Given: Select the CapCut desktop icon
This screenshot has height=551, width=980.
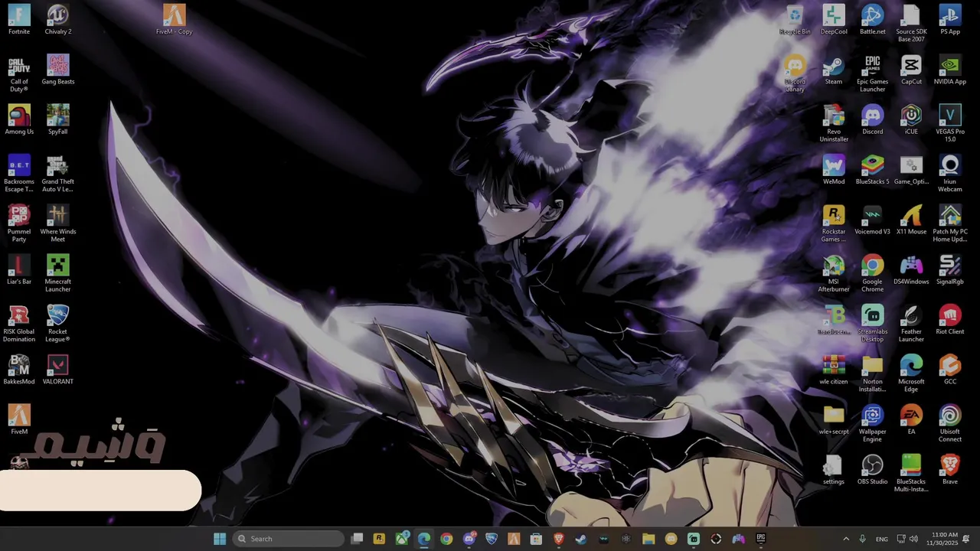Looking at the screenshot, I should 911,70.
